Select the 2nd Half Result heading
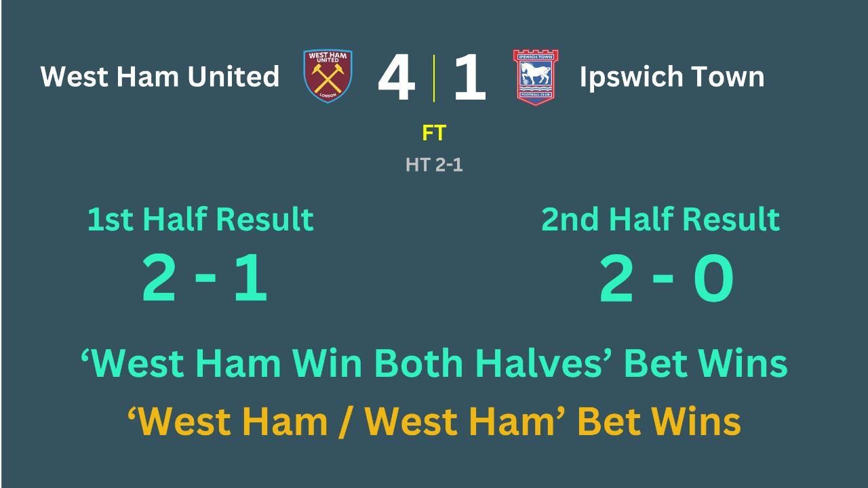This screenshot has width=868, height=488. (660, 220)
